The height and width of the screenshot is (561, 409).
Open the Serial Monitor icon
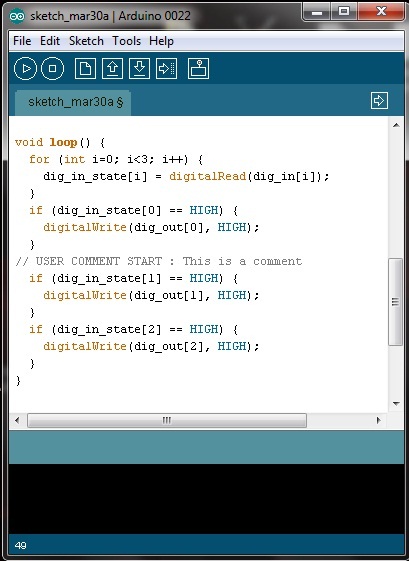coord(198,68)
